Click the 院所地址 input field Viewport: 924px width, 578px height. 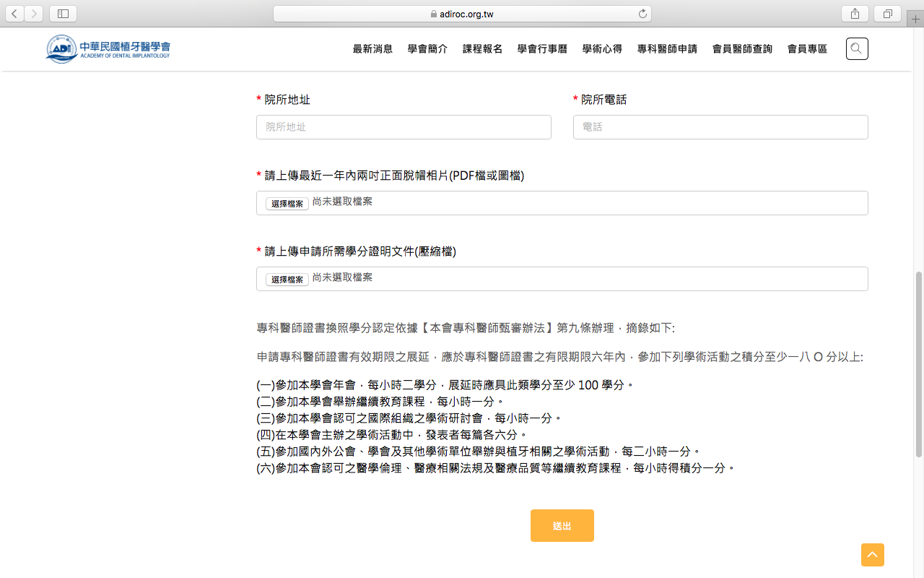click(x=404, y=127)
